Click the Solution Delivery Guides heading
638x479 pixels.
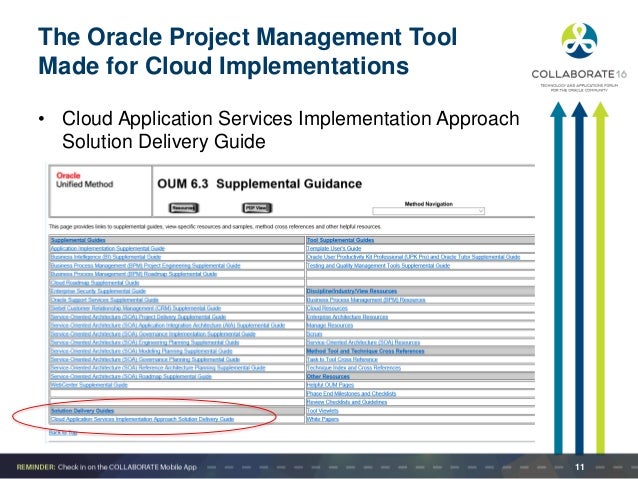coord(83,411)
